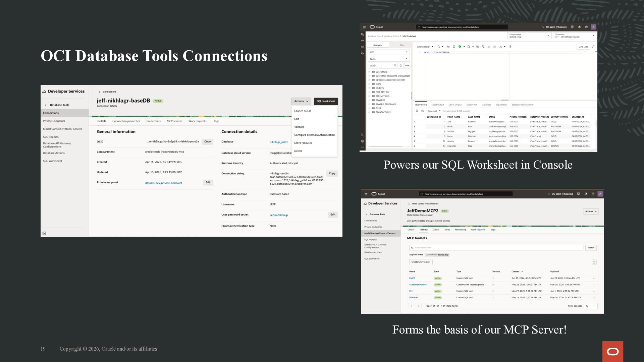This screenshot has height=362, width=644.
Task: Open the CustomerReports toolset link
Action: click(x=418, y=285)
